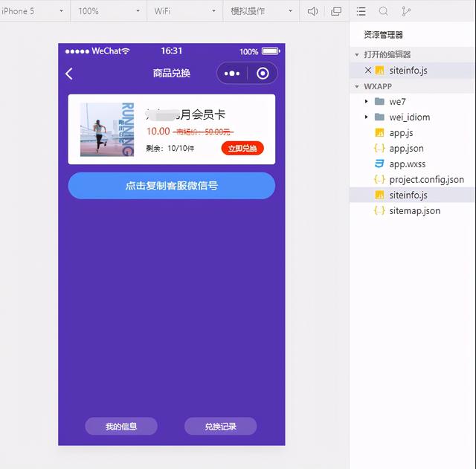Open 我的信息 at the bottom
The image size is (476, 469).
coord(121,426)
